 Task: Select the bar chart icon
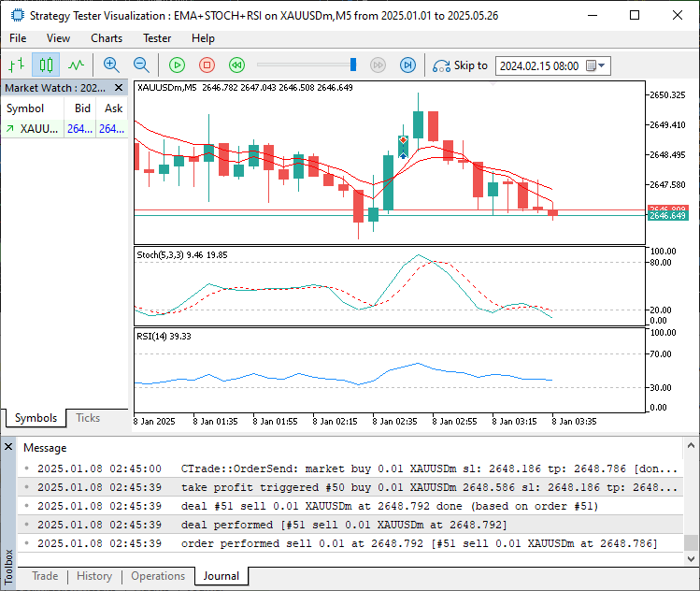[16, 65]
